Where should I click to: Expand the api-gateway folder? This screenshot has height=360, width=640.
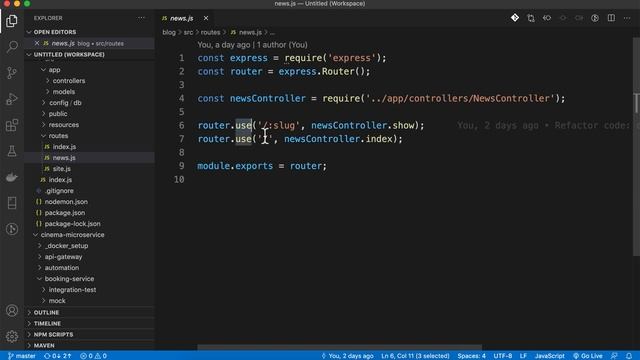[x=63, y=257]
